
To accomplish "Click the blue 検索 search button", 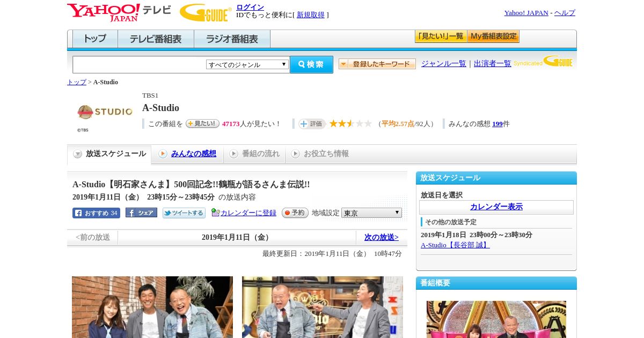I will tap(311, 64).
